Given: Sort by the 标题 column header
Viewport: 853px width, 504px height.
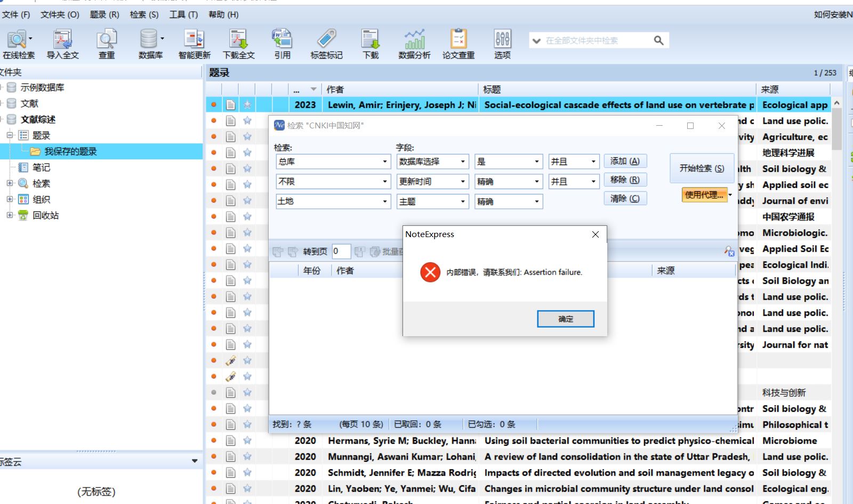Looking at the screenshot, I should [617, 90].
